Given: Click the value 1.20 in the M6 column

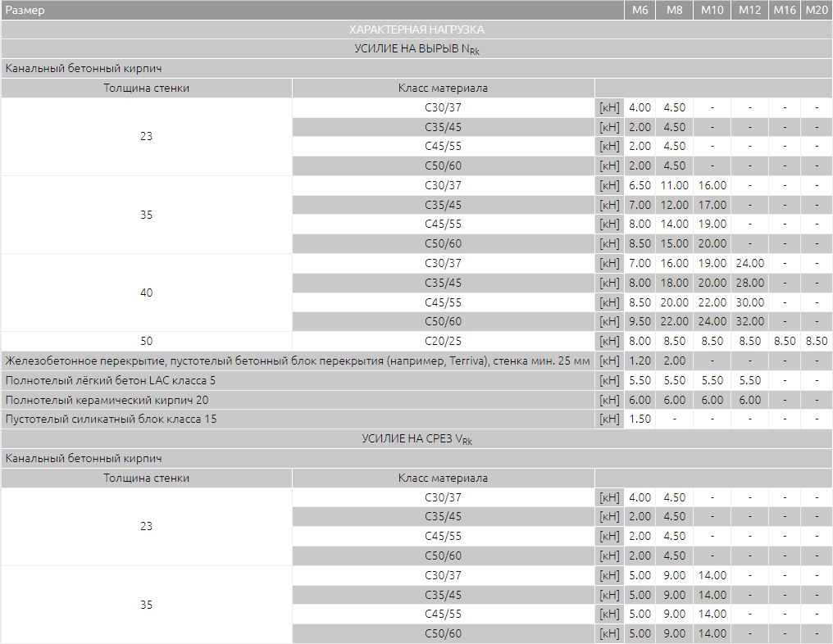Looking at the screenshot, I should (640, 361).
